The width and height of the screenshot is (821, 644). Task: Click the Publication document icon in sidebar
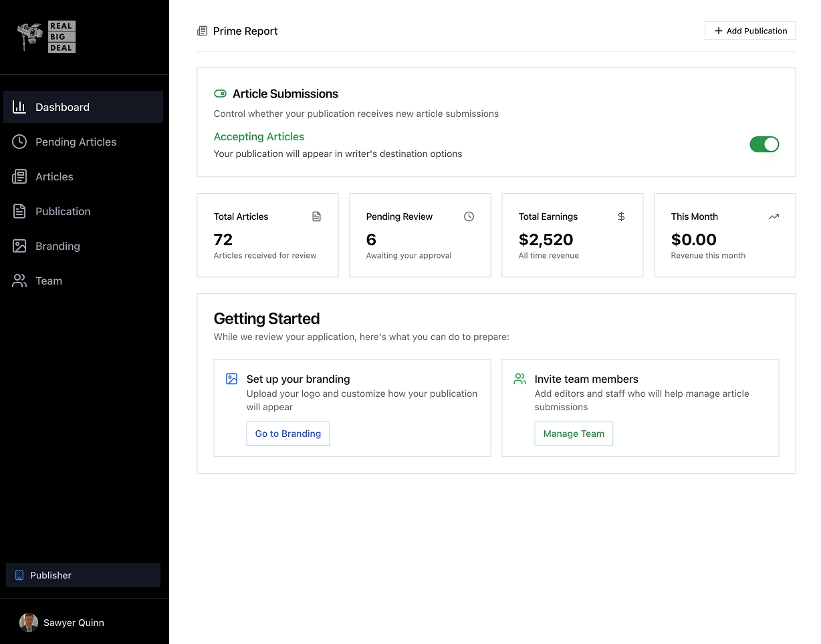pyautogui.click(x=19, y=211)
